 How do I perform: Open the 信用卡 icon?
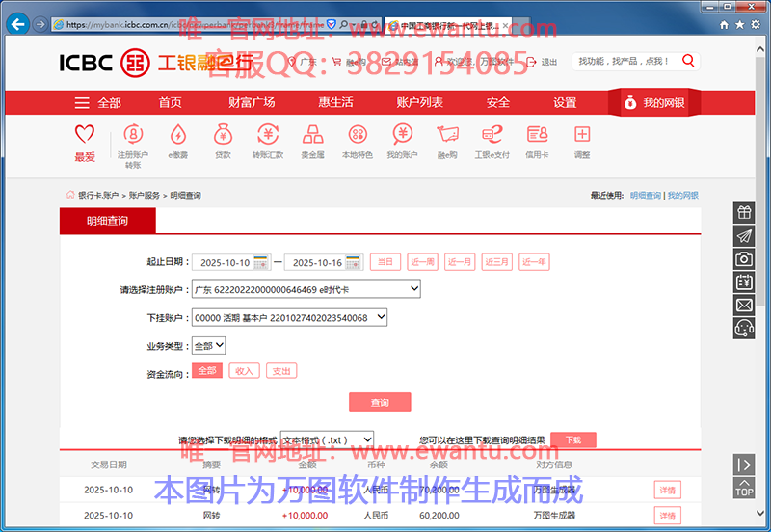537,134
